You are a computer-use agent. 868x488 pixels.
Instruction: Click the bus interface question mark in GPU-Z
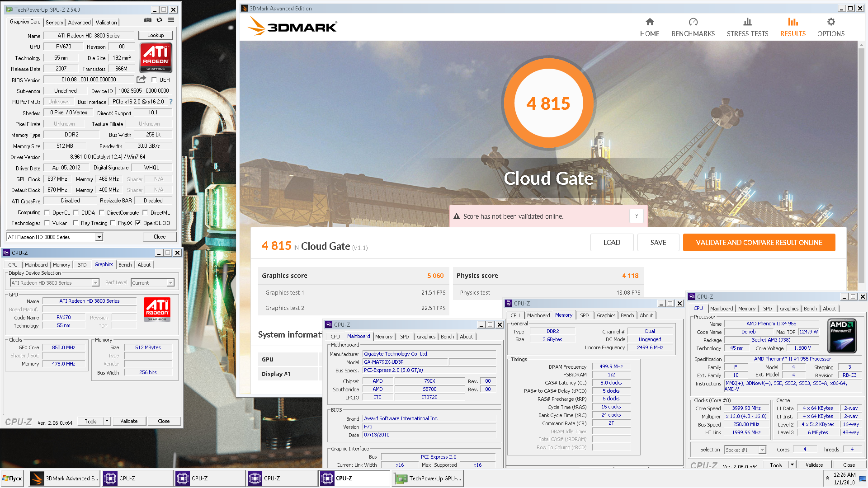point(171,102)
